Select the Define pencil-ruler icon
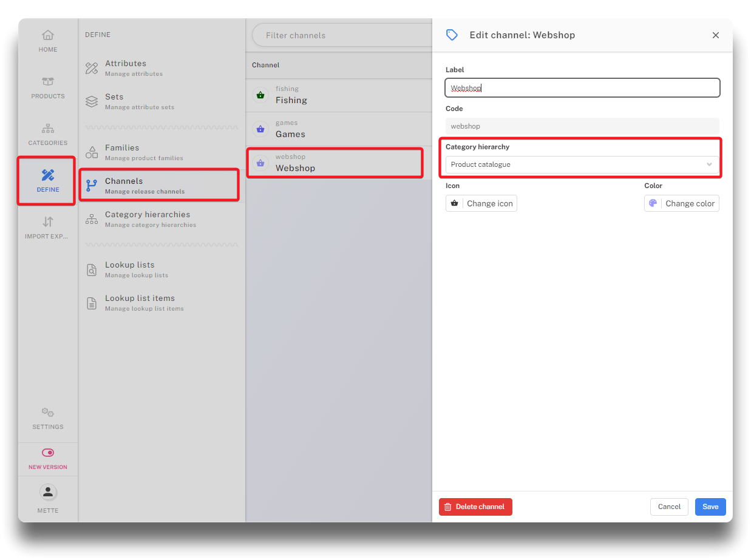This screenshot has height=560, width=751. [48, 175]
